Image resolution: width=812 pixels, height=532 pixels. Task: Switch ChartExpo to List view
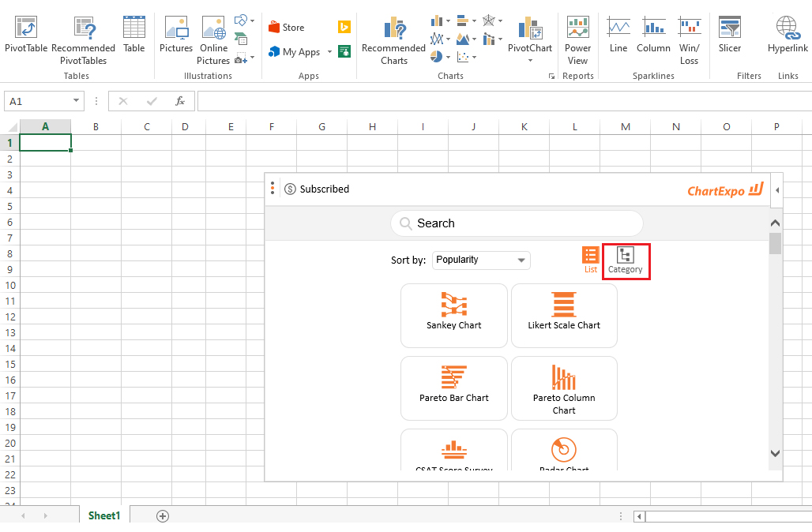[x=590, y=260]
